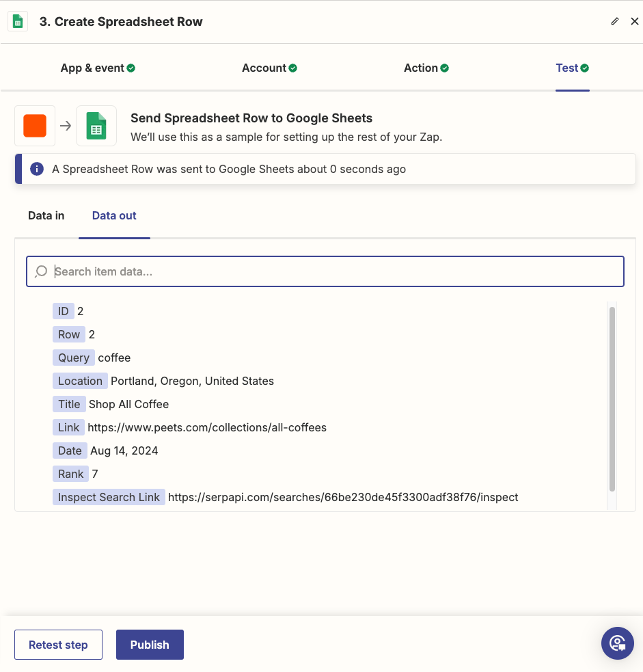Image resolution: width=643 pixels, height=672 pixels.
Task: Open the help chat bubble icon
Action: point(617,643)
